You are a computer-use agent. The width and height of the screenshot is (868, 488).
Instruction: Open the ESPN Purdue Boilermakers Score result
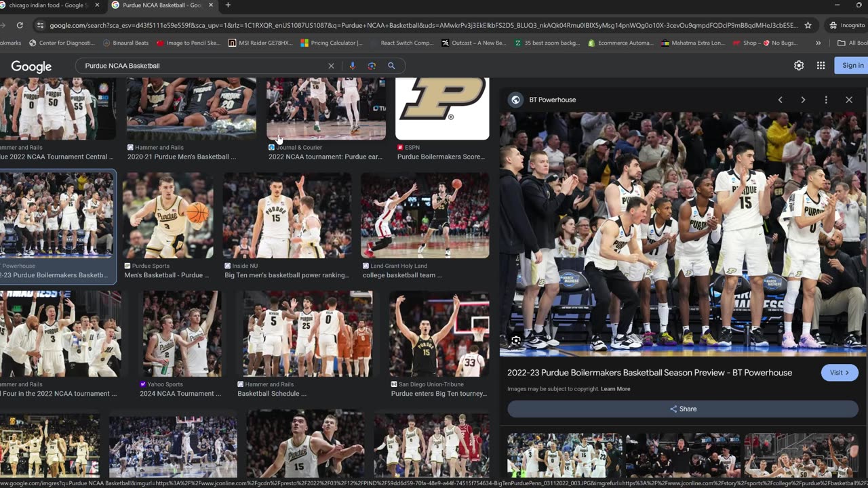[442, 119]
